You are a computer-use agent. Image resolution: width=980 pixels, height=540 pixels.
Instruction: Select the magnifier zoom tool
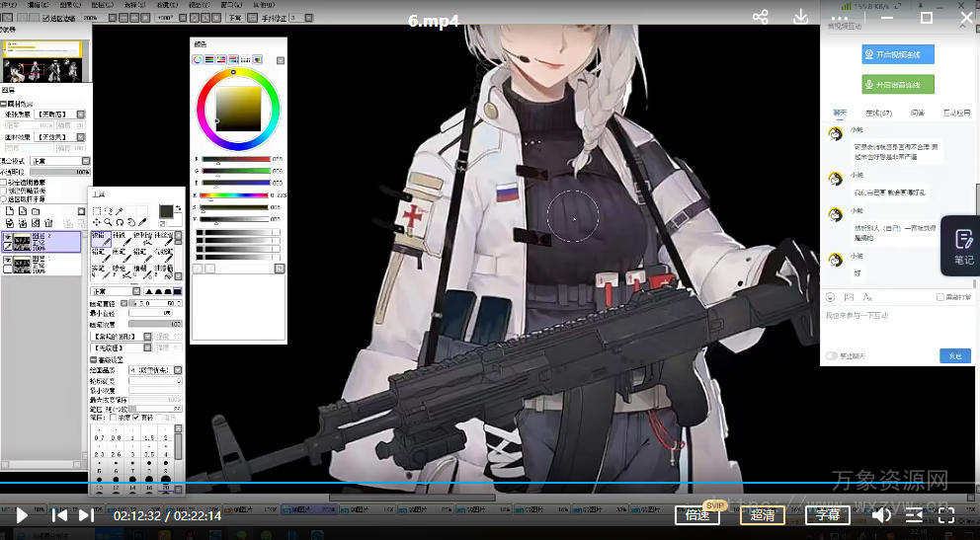(x=107, y=222)
